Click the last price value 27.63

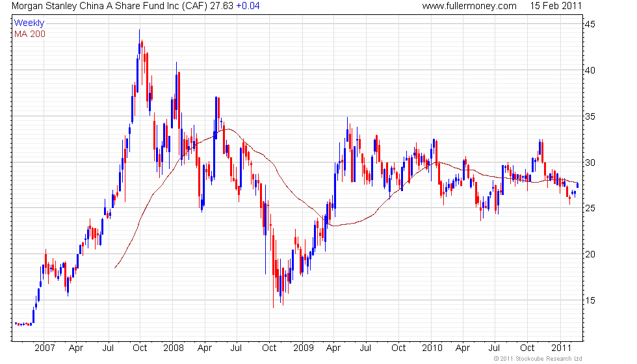[x=222, y=6]
